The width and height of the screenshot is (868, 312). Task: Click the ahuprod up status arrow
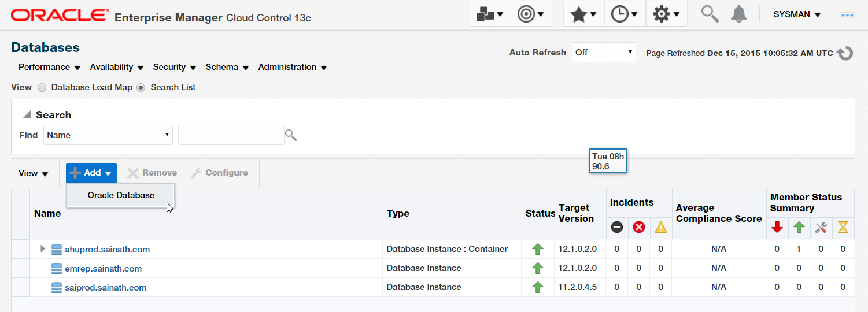point(538,250)
